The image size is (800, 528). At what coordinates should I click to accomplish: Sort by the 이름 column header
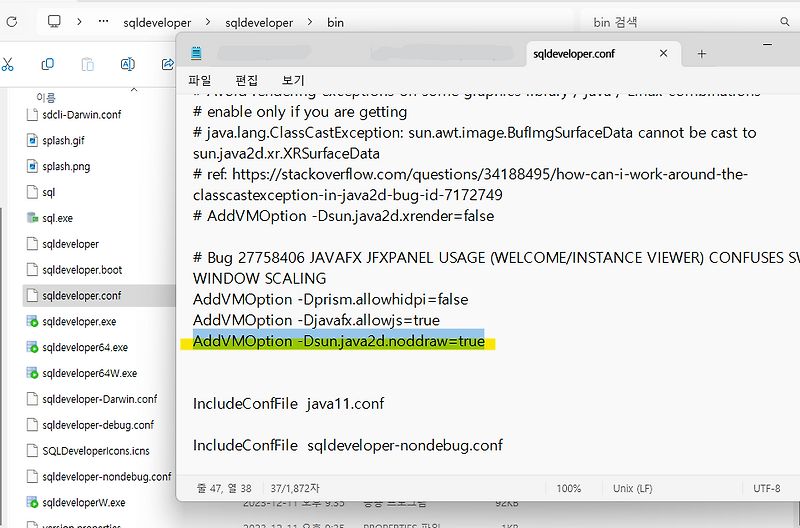point(46,97)
